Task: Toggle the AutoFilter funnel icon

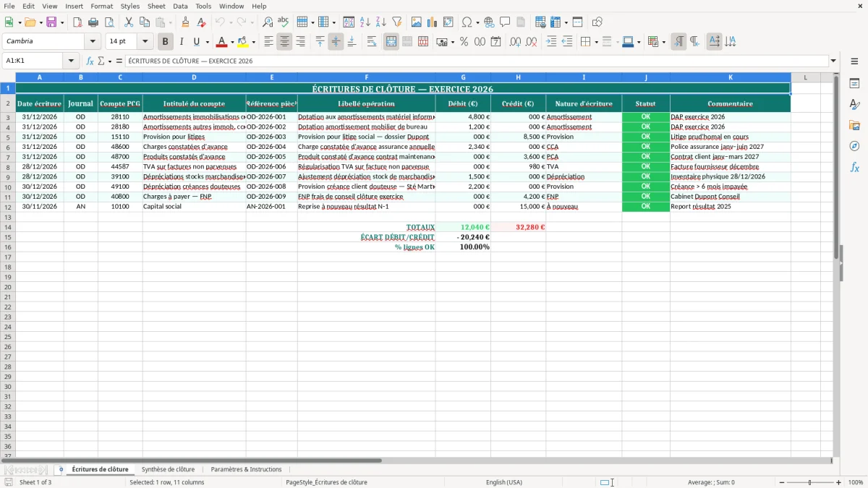Action: 397,22
